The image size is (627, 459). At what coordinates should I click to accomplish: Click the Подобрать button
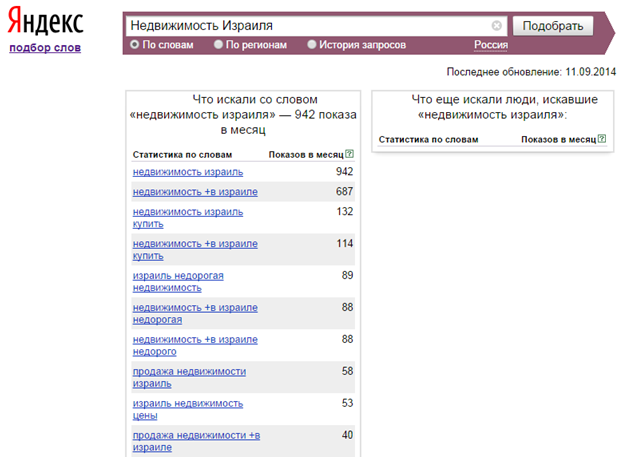point(553,26)
